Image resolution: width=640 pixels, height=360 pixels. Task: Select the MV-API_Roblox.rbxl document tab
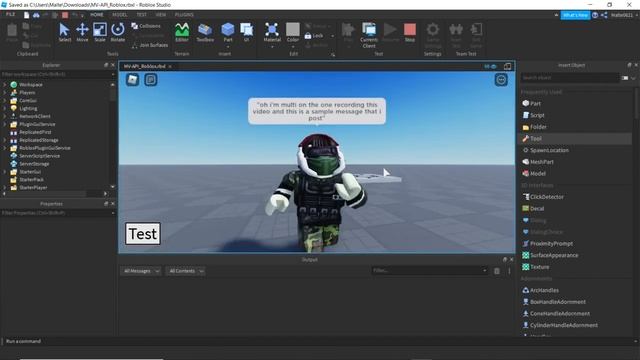(144, 66)
